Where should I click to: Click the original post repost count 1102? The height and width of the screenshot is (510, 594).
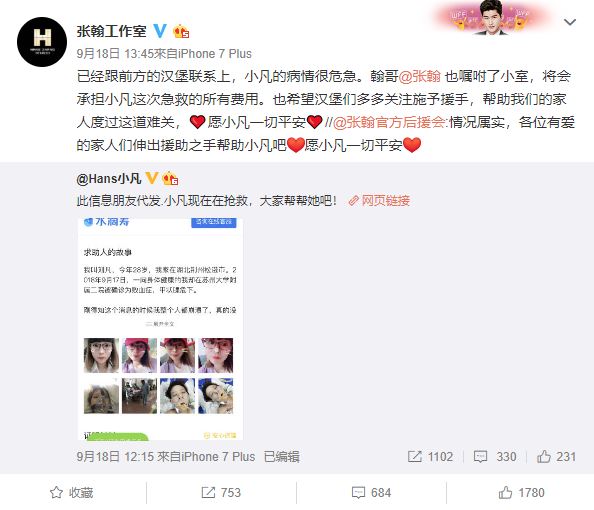[x=430, y=456]
